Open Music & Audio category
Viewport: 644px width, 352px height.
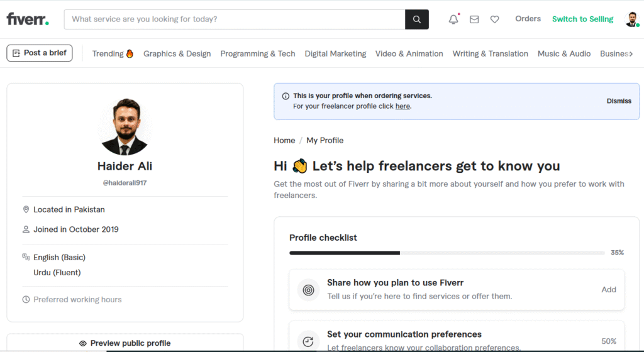[564, 54]
